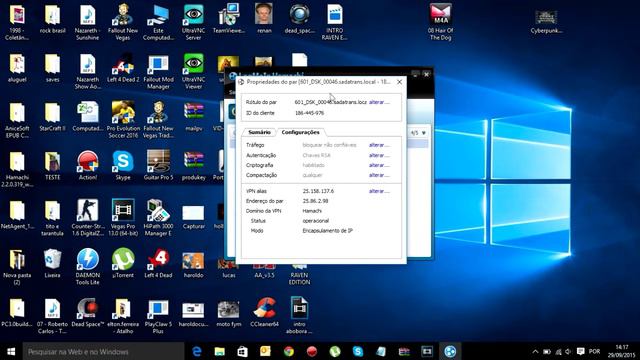
Task: Click alterar link for Rótulo do par
Action: pos(379,102)
